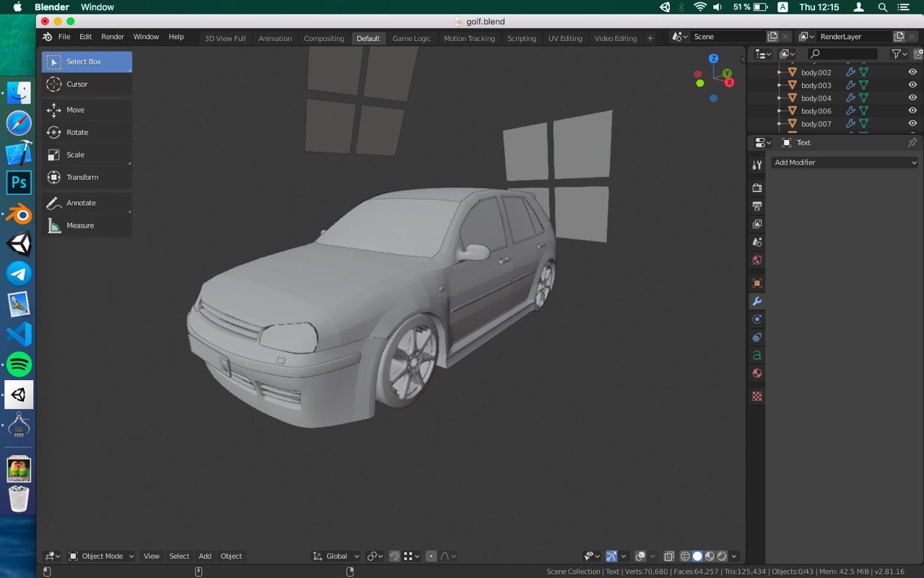Toggle X-ray view button
Viewport: 924px width, 578px height.
668,556
